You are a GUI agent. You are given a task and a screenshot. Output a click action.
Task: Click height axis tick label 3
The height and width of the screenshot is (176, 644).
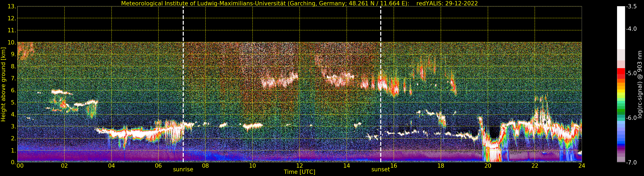click(13, 126)
